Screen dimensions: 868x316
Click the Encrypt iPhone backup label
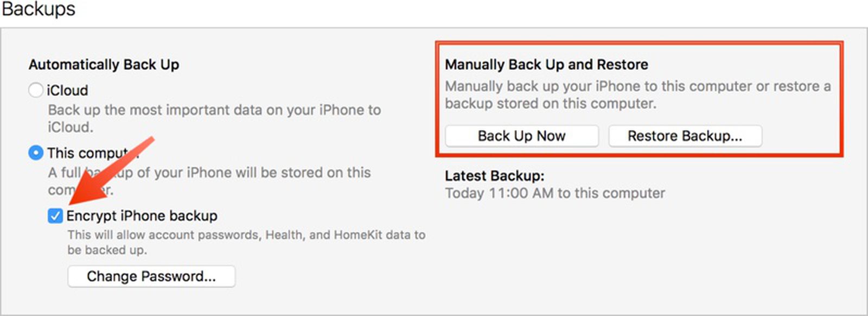[142, 216]
